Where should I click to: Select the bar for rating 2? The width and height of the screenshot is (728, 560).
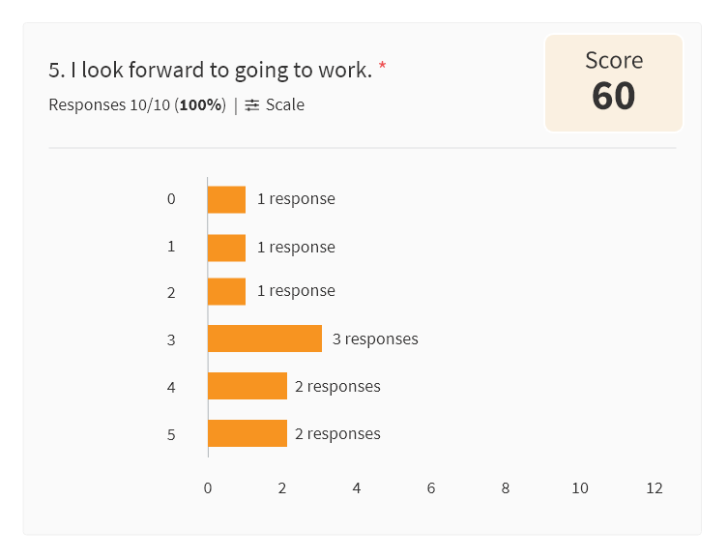[x=226, y=292]
